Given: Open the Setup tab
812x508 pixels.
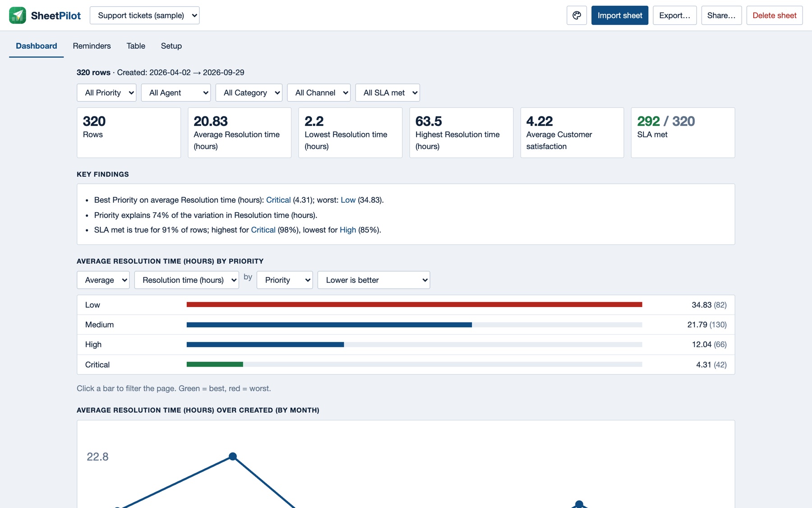Looking at the screenshot, I should [x=171, y=46].
